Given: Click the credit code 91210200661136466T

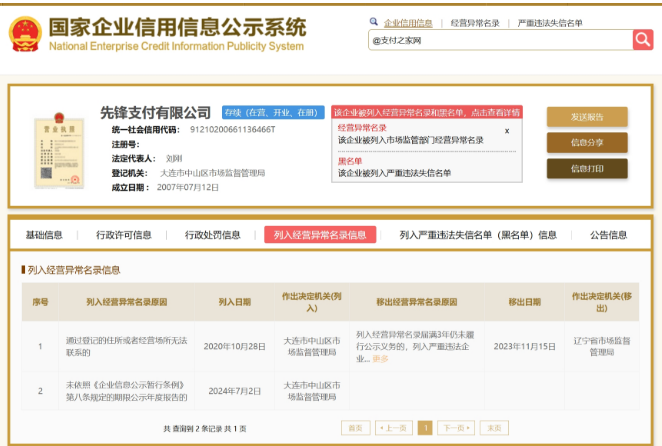Looking at the screenshot, I should point(233,129).
